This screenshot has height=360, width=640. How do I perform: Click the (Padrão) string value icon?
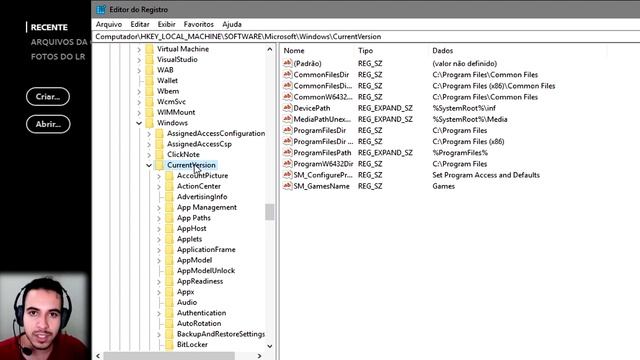(287, 63)
